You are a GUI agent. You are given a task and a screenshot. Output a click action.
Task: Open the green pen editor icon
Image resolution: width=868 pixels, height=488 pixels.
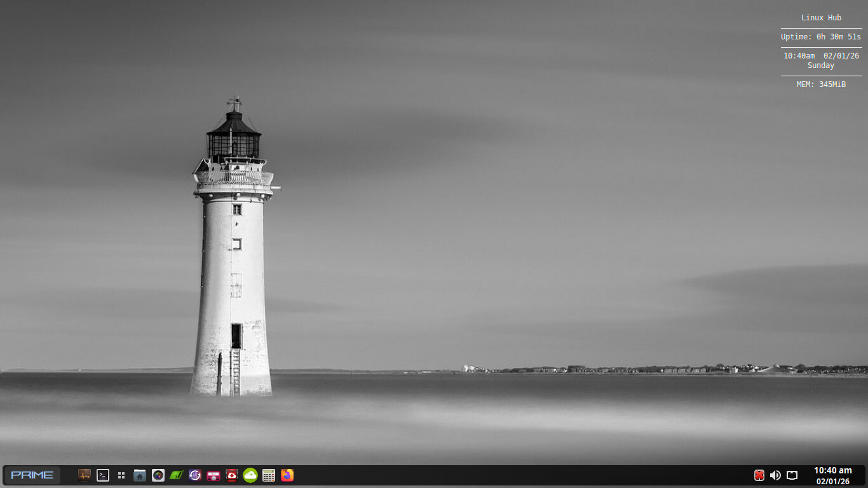[x=177, y=475]
